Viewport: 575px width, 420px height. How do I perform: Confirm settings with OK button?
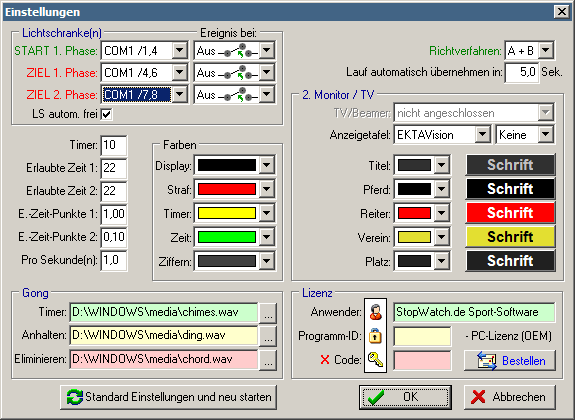pyautogui.click(x=405, y=397)
